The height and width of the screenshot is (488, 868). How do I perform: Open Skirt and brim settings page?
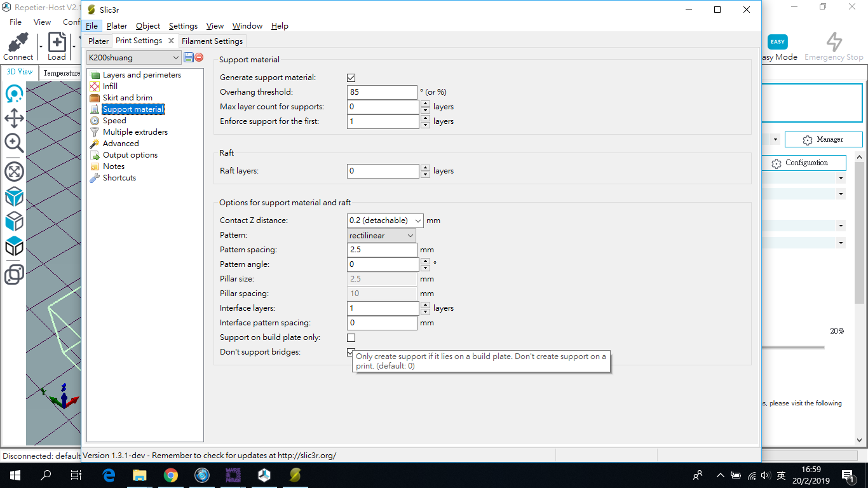128,98
